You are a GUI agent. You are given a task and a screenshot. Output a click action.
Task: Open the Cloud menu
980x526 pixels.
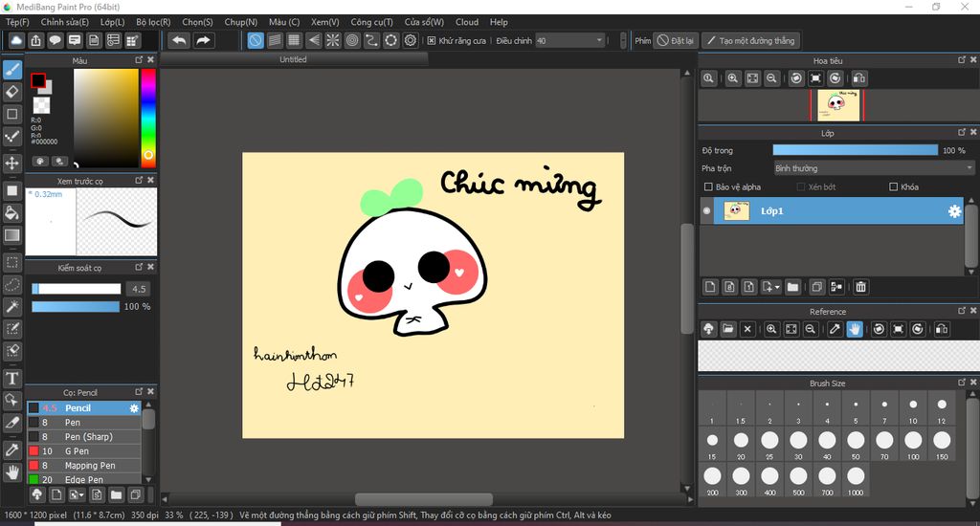point(467,22)
